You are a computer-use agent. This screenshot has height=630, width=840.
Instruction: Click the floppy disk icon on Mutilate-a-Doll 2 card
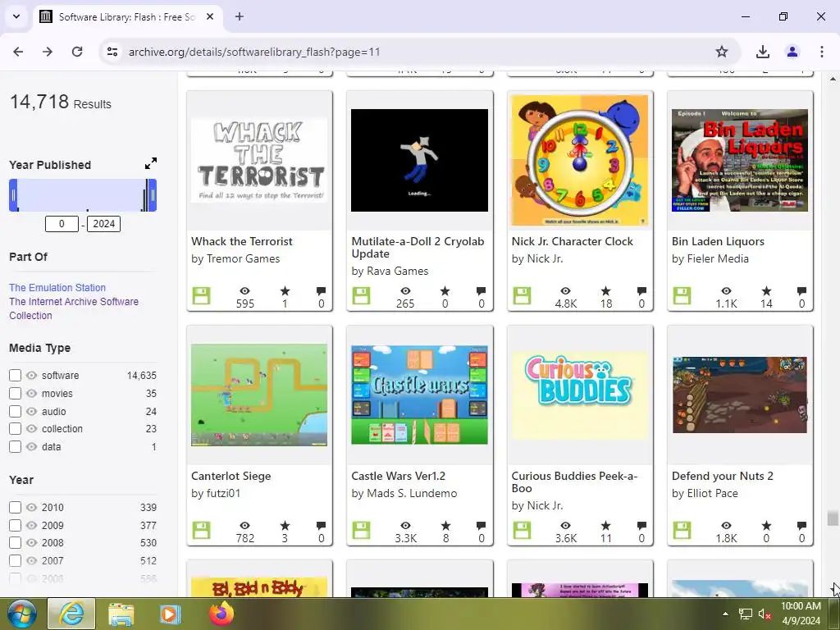coord(361,295)
